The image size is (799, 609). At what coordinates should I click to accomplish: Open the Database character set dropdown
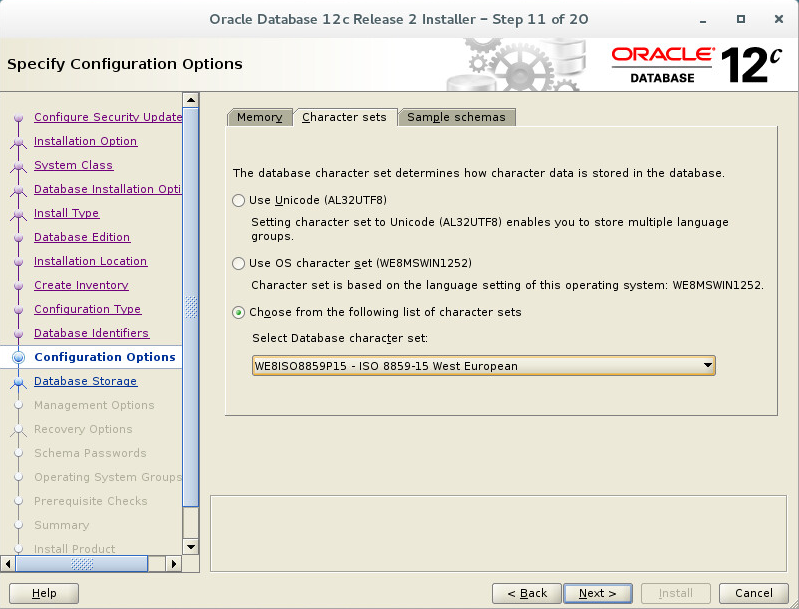(x=484, y=365)
